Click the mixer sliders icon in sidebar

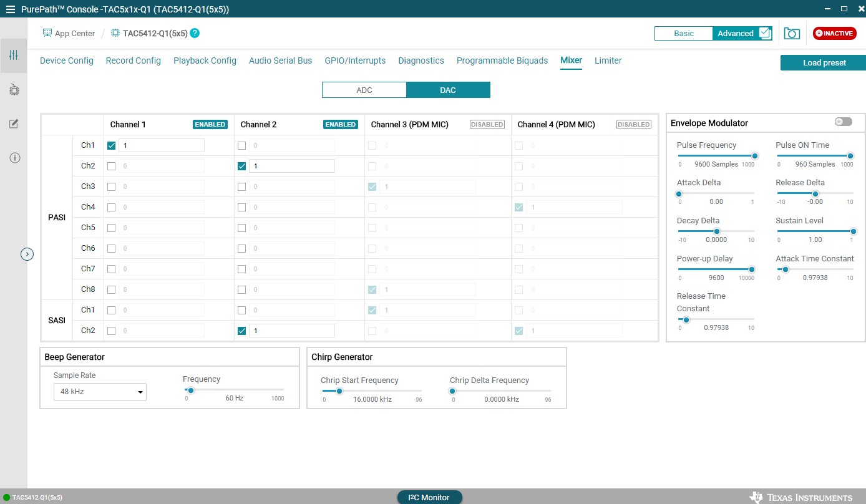[14, 56]
